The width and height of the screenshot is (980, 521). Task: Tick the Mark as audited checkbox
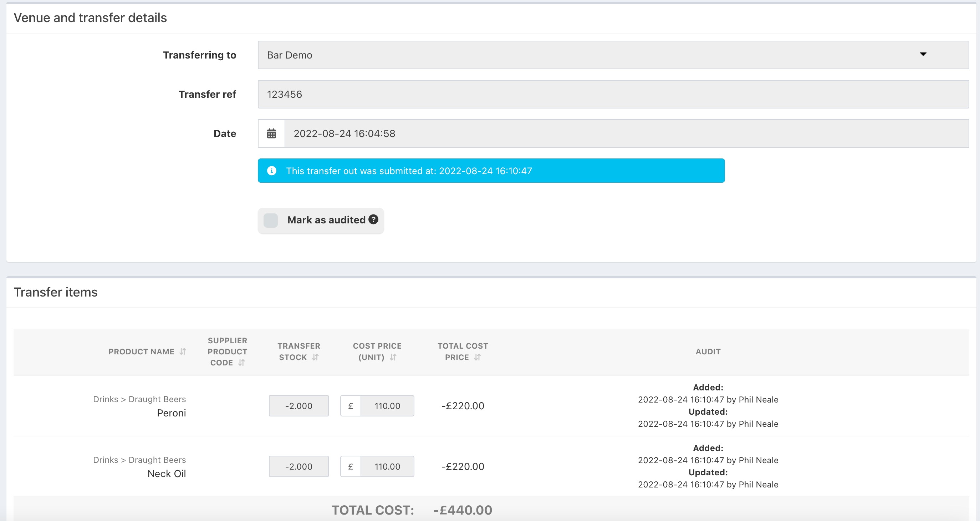point(271,220)
